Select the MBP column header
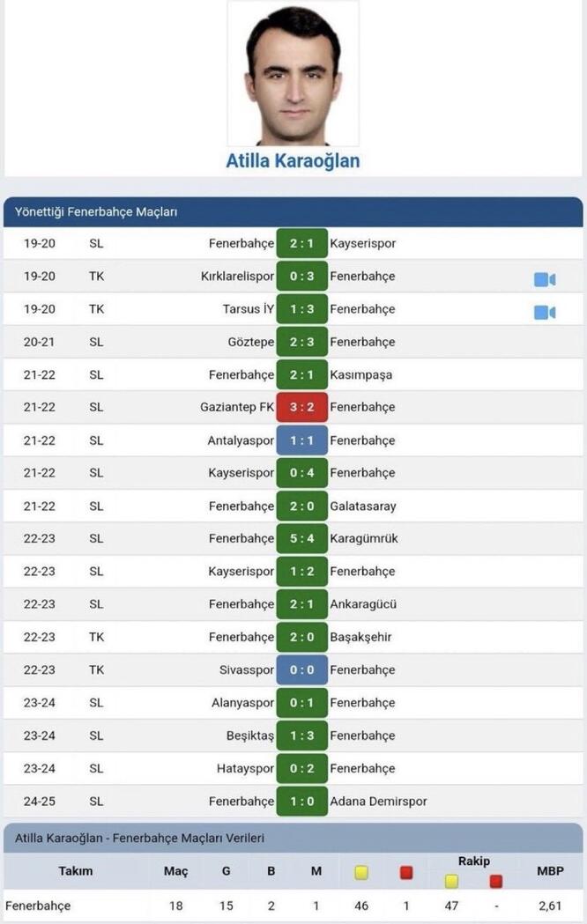 click(x=550, y=871)
